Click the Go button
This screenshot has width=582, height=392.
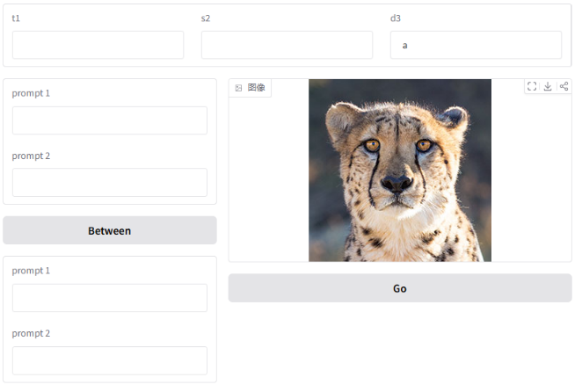click(400, 288)
